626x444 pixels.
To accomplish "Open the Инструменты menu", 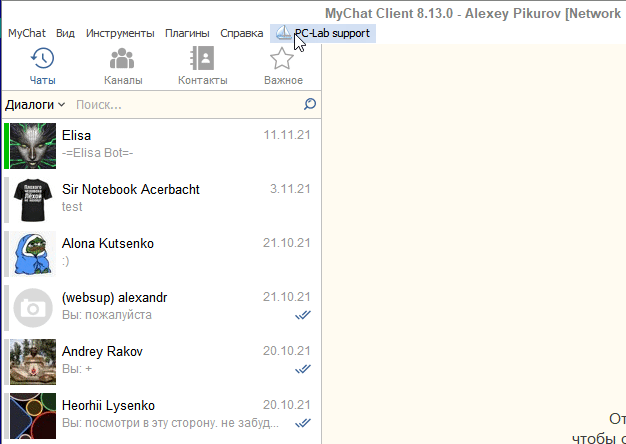I will pyautogui.click(x=120, y=33).
